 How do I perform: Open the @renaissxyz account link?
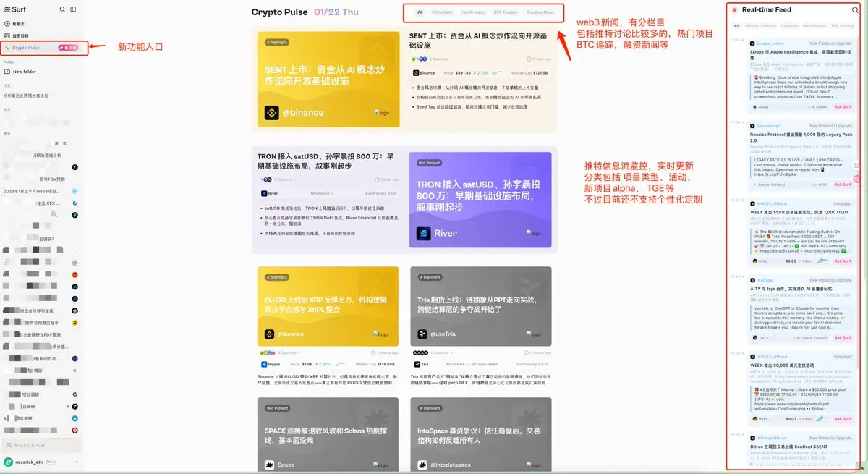770,126
